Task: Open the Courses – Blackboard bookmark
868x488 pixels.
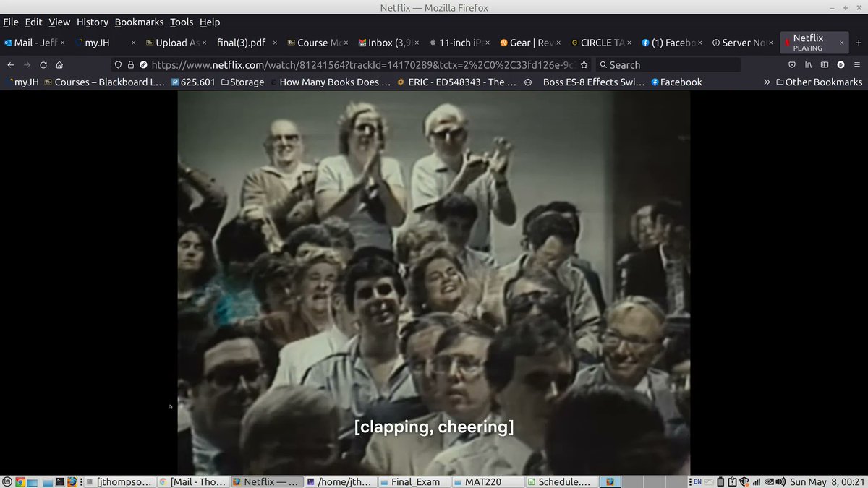Action: (x=104, y=82)
